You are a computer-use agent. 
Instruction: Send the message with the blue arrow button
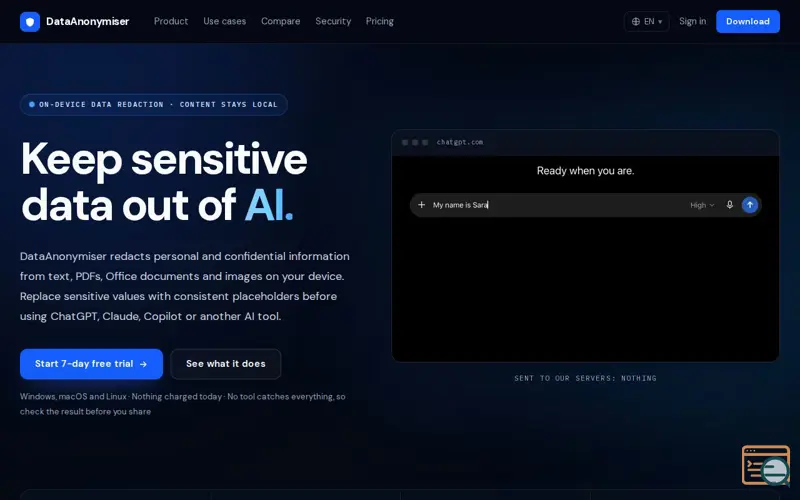click(749, 205)
